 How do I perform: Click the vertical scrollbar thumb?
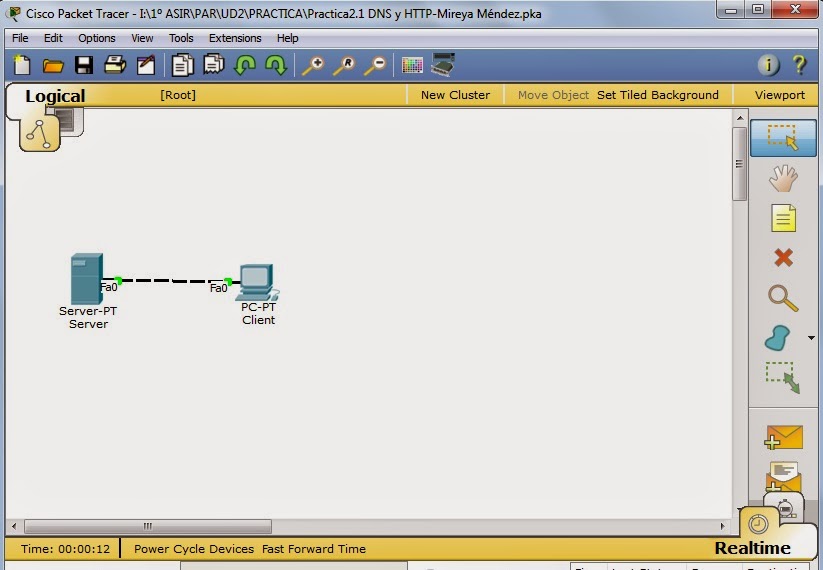[739, 163]
